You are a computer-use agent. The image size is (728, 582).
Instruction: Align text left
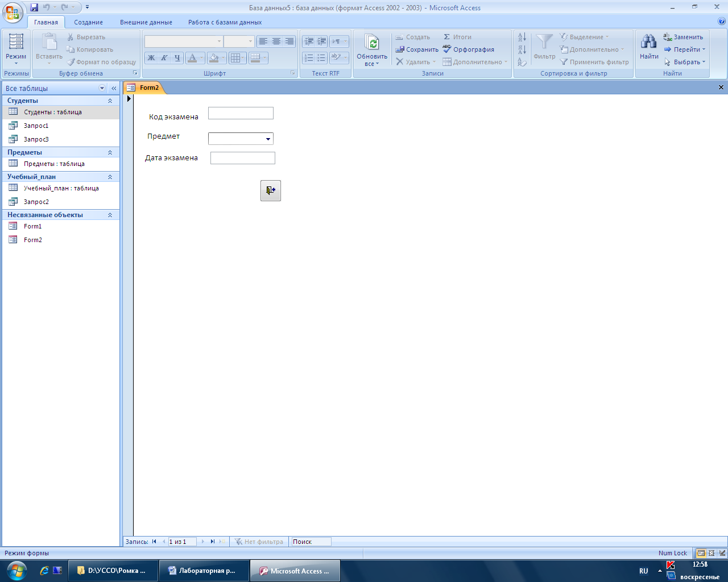point(263,41)
